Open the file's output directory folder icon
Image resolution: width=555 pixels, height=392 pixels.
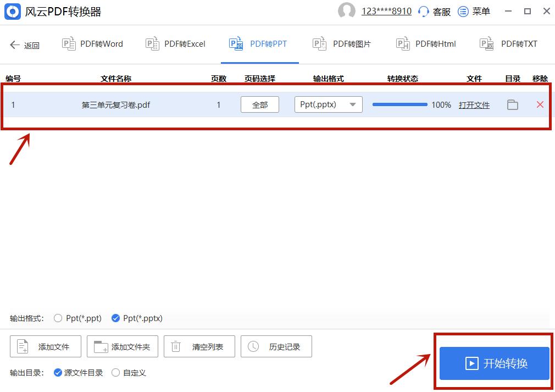[x=513, y=104]
